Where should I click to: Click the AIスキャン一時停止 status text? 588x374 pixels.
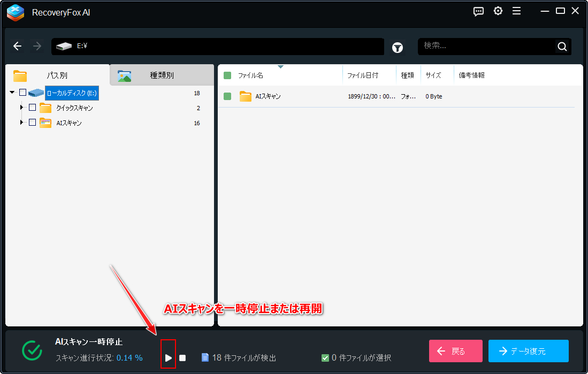89,342
